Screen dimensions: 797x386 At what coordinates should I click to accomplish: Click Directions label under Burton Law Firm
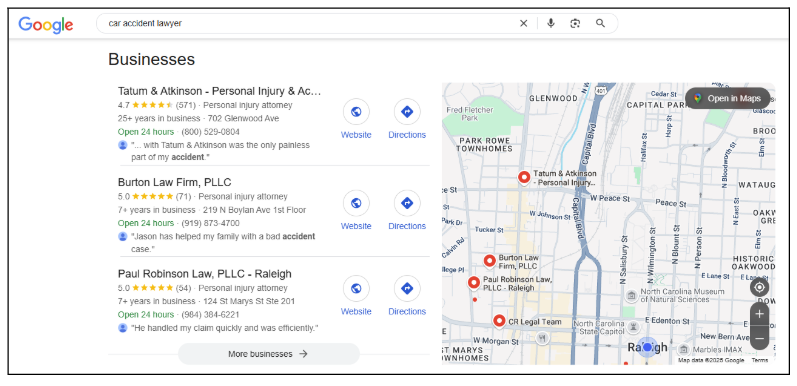(407, 226)
